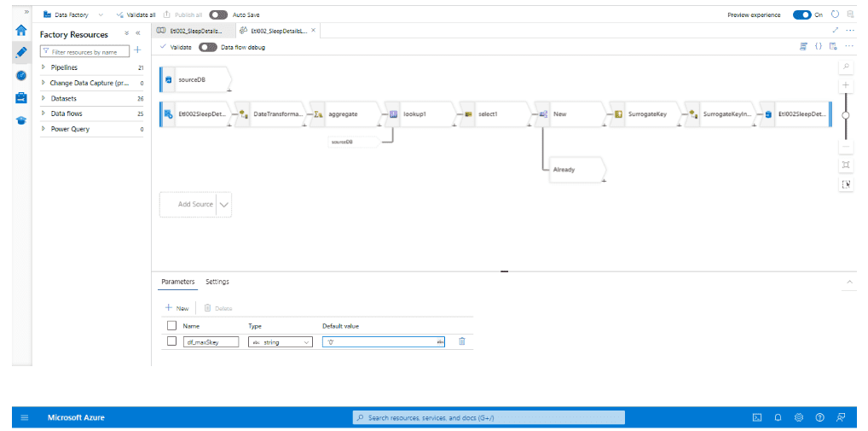Screen dimensions: 868x431
Task: Select the select1 transformation node
Action: click(495, 114)
